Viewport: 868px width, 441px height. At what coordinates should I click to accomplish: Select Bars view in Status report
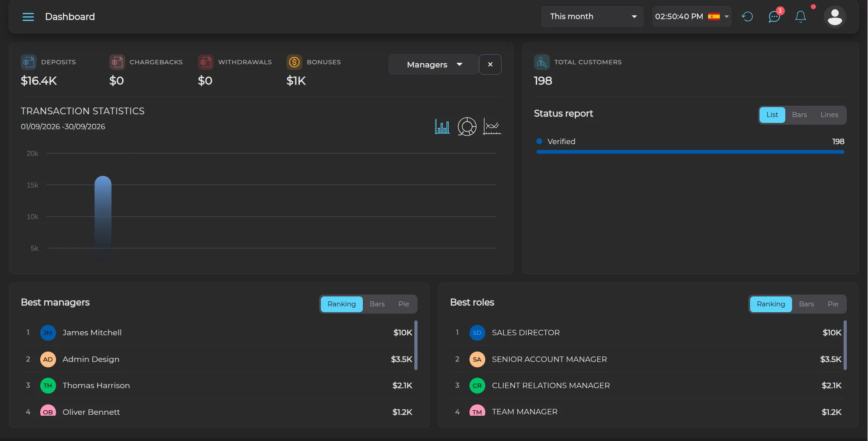click(799, 115)
